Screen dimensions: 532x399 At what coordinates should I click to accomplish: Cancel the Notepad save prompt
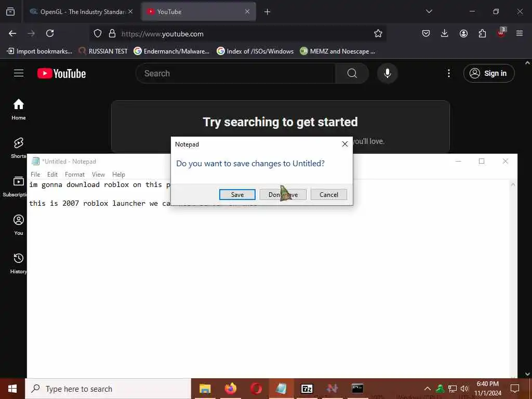coord(329,194)
